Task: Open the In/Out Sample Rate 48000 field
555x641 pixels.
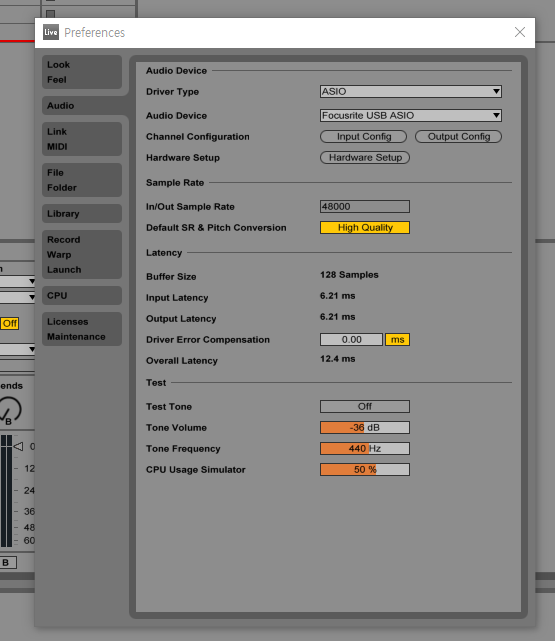Action: pyautogui.click(x=365, y=206)
